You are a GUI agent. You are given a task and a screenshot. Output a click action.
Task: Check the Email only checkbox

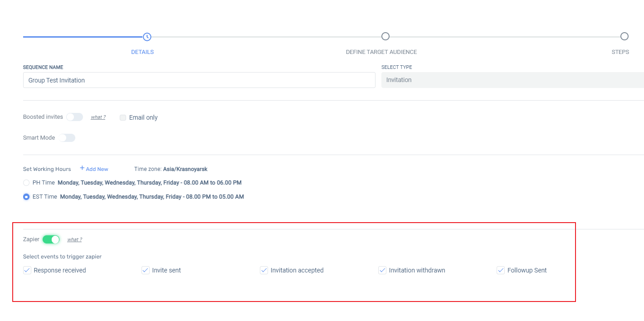pyautogui.click(x=123, y=117)
